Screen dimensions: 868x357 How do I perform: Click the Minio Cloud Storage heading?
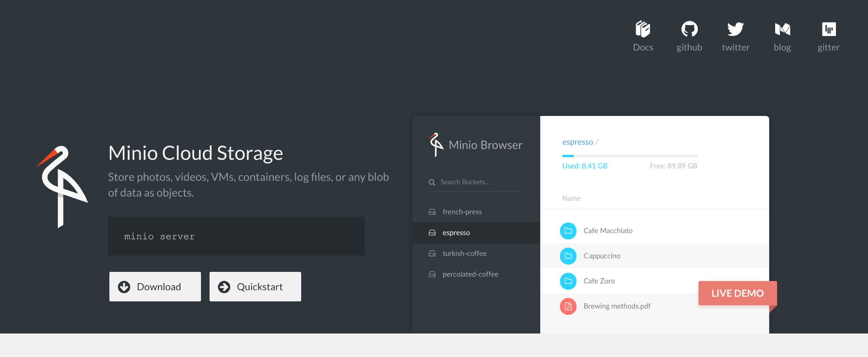click(x=195, y=153)
